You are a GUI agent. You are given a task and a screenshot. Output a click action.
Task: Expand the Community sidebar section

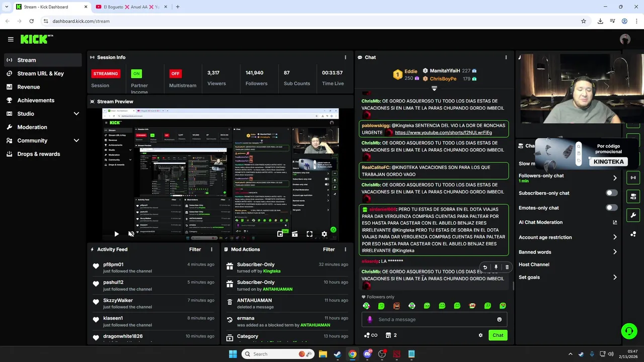pos(76,141)
